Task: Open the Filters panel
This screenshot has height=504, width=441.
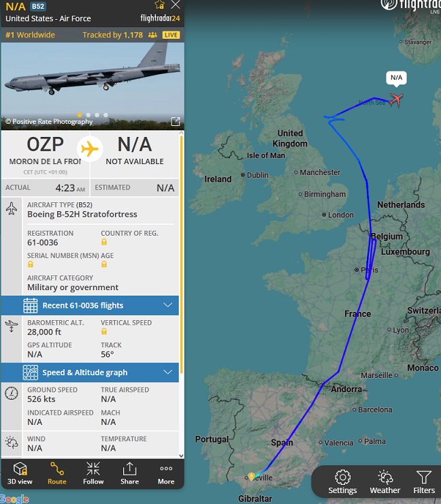Action: [x=423, y=482]
